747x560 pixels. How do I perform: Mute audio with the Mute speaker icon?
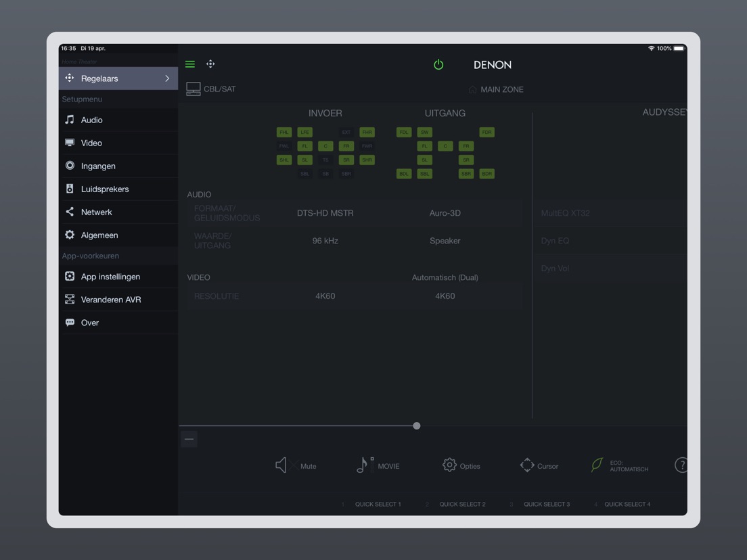(281, 465)
